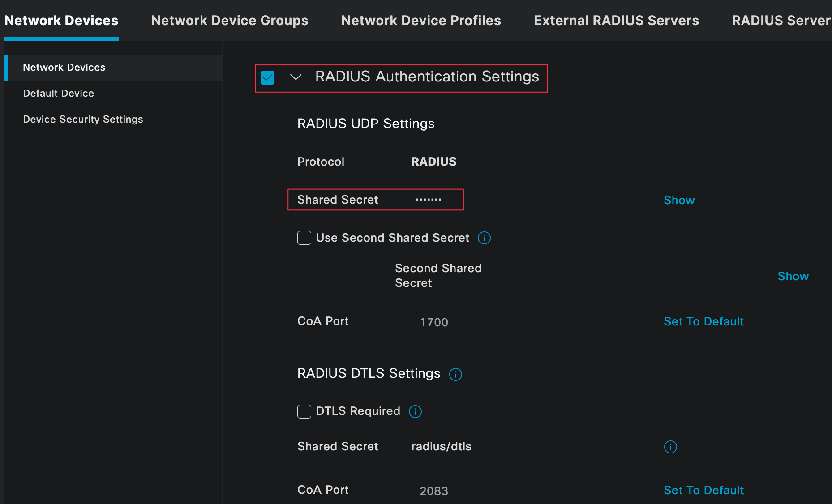Focus the Second Shared Secret input field

647,277
